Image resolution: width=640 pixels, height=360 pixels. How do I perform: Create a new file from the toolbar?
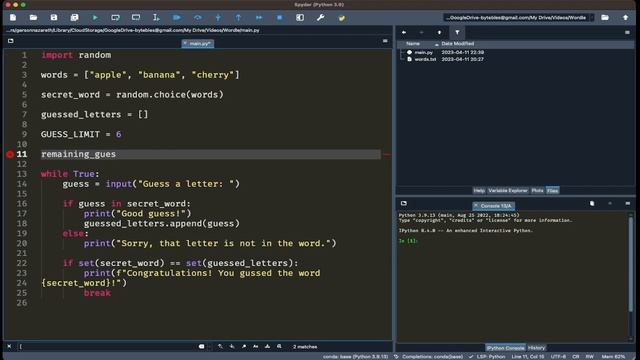coord(13,18)
